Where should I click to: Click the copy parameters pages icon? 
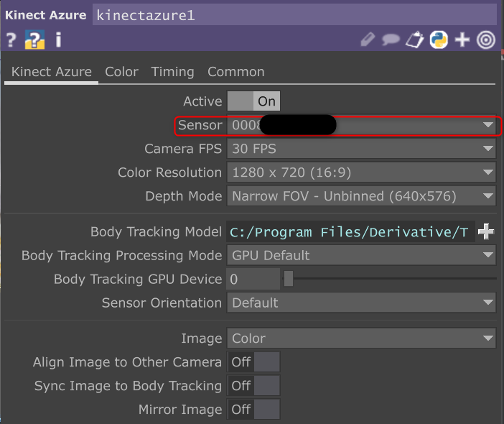(415, 40)
